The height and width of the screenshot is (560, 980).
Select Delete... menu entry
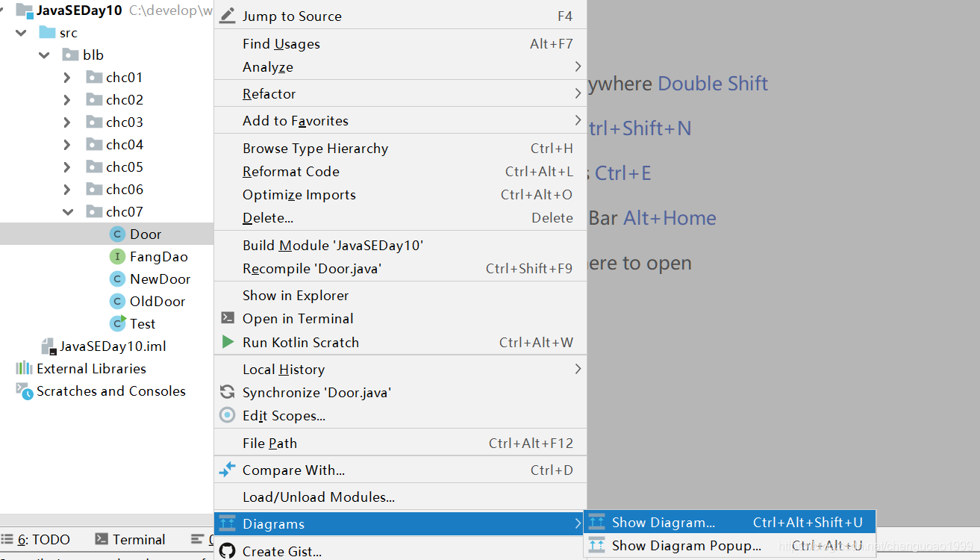pyautogui.click(x=400, y=217)
